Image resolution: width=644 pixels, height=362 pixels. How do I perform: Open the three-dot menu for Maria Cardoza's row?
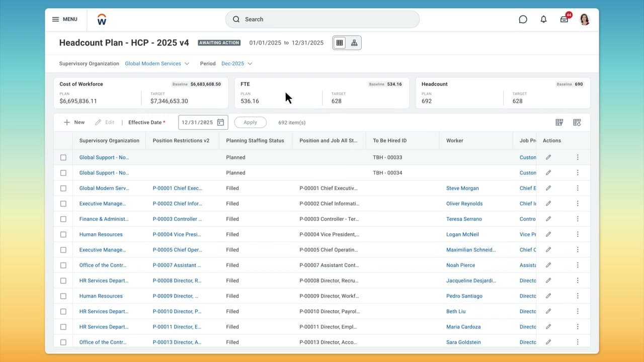click(578, 327)
